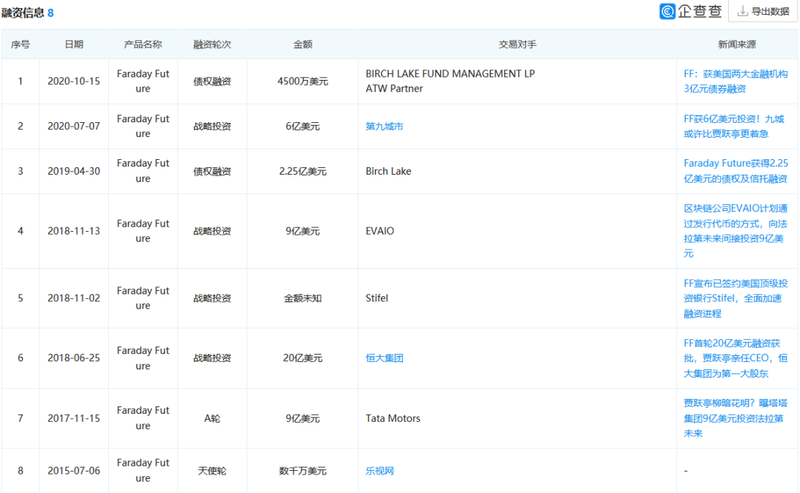The width and height of the screenshot is (800, 493).
Task: Open news link about FF获6亿美元投资
Action: (x=735, y=126)
